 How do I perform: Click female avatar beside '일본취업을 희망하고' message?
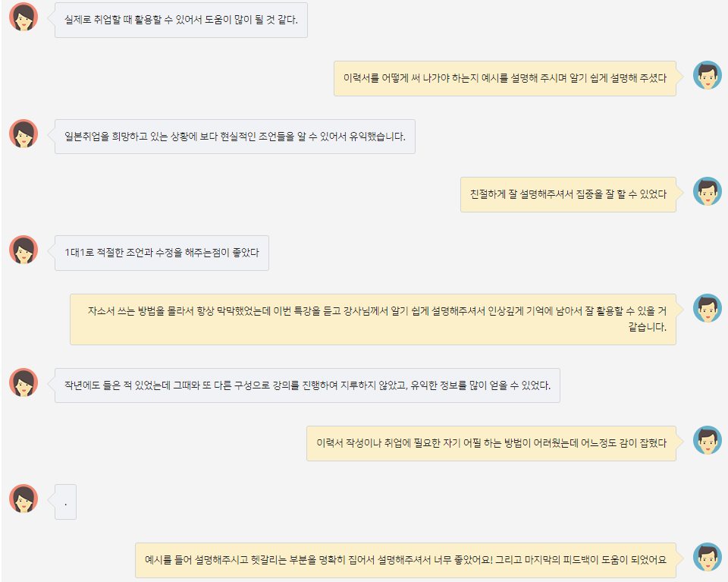(x=24, y=134)
